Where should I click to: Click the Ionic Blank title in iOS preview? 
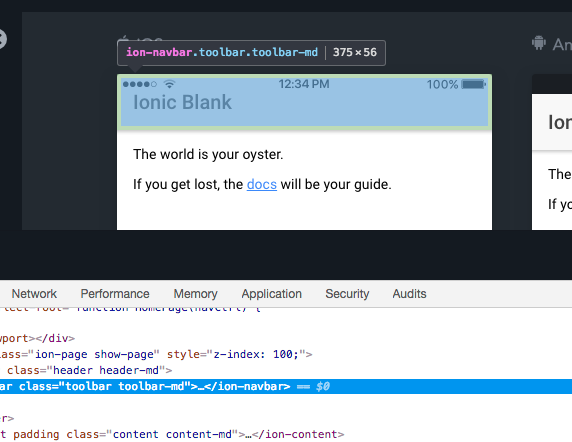coord(182,102)
